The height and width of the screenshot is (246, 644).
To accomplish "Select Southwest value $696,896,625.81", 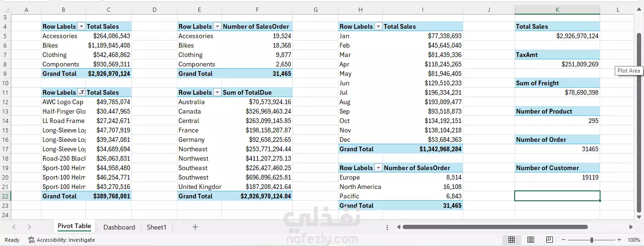I will click(257, 177).
